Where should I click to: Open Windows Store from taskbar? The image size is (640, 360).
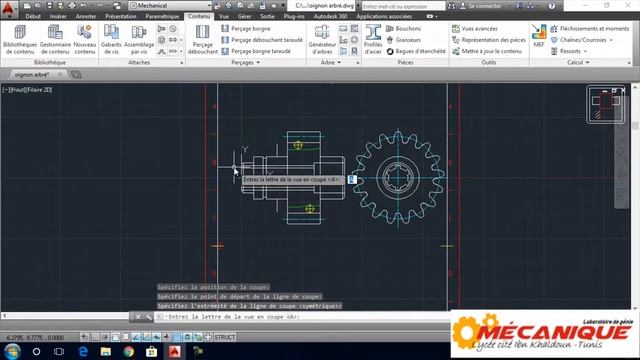coord(151,351)
